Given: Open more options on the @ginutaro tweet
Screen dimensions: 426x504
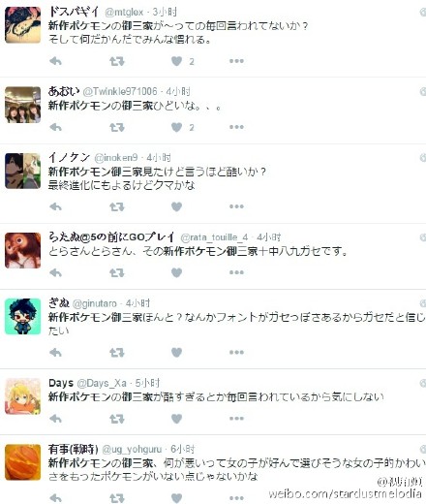Looking at the screenshot, I should [x=236, y=352].
